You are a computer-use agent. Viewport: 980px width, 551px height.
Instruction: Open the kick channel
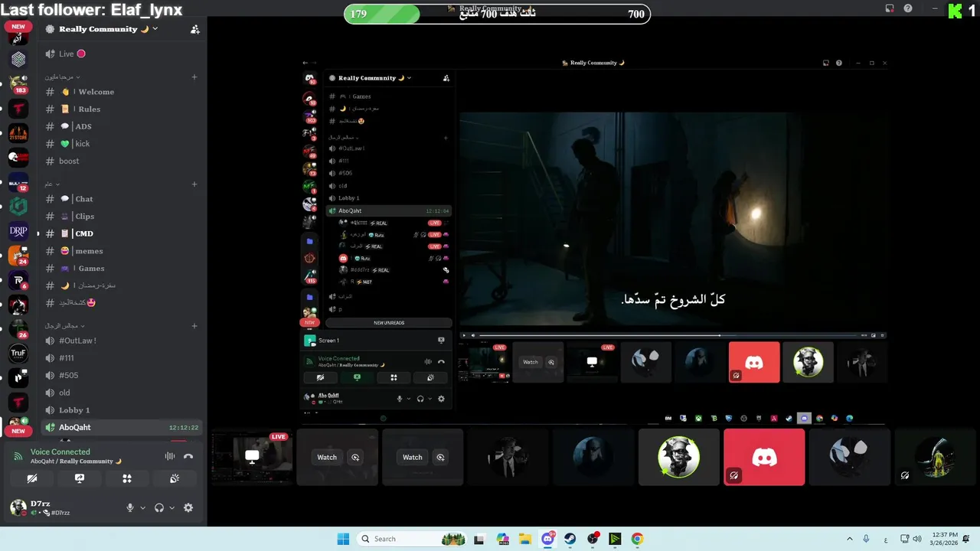(x=122, y=144)
